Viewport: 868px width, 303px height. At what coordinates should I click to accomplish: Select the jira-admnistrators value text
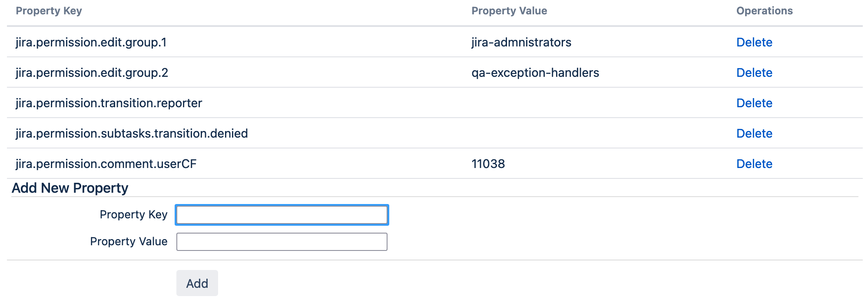(521, 42)
